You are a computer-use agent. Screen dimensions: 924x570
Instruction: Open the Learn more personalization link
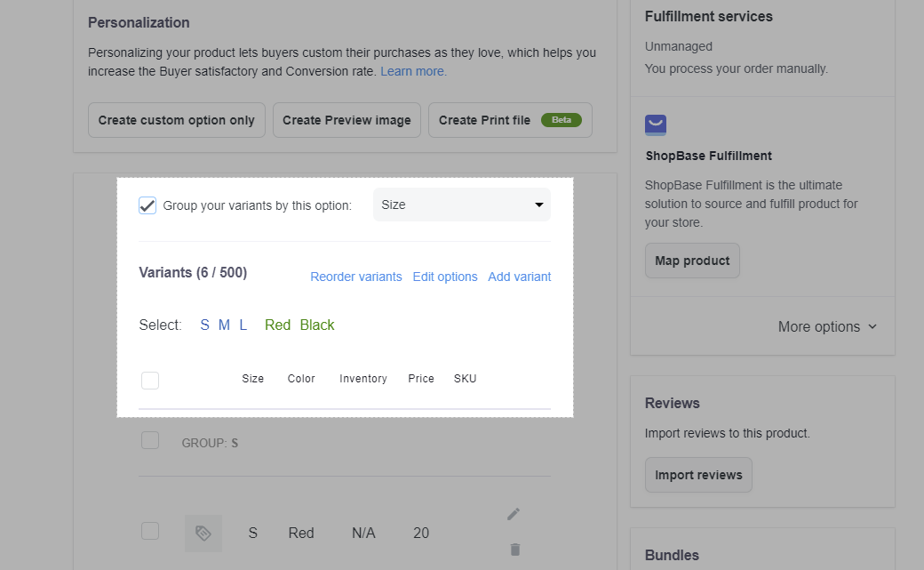point(413,71)
